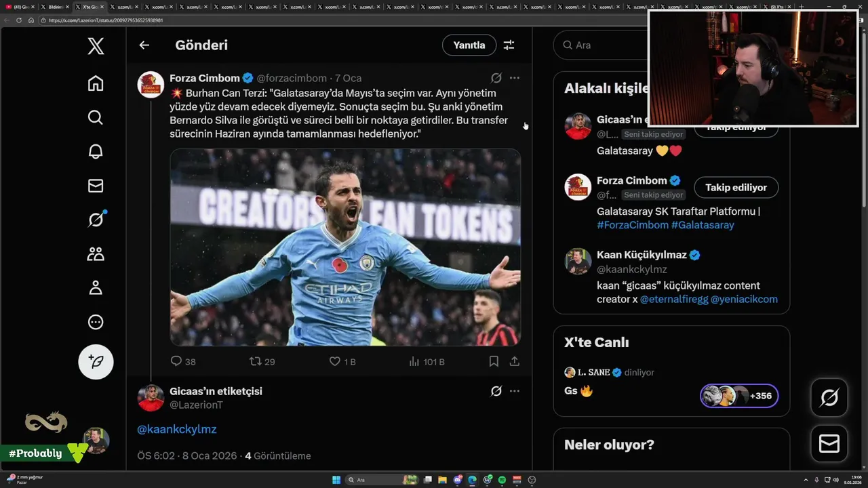Close the X'te Gic browser tab
Viewport: 868px width, 488px height.
point(102,7)
